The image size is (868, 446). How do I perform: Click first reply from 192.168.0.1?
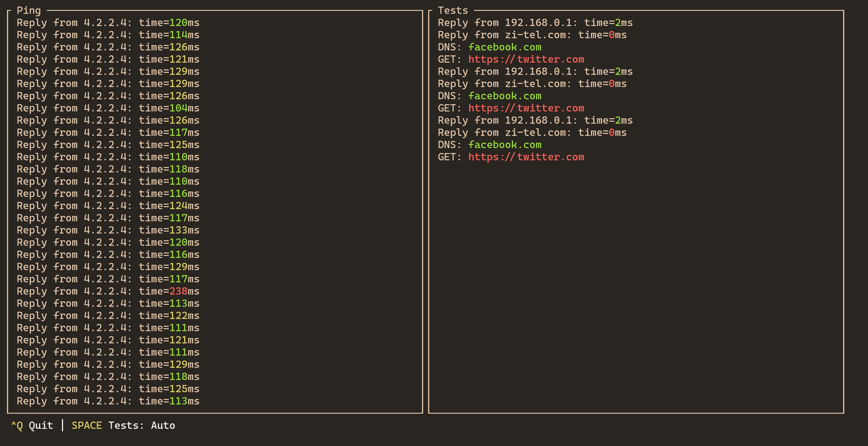coord(535,23)
